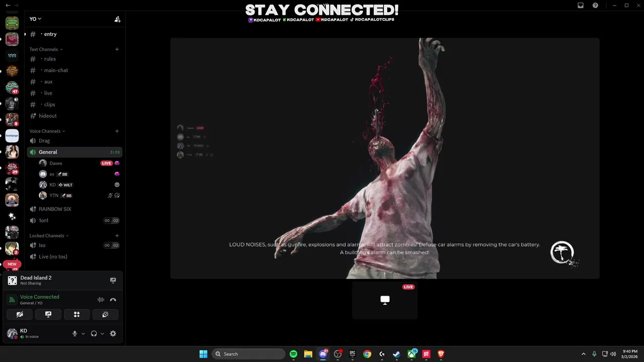This screenshot has width=644, height=362.
Task: Open KD user profile panel avatar
Action: pyautogui.click(x=12, y=333)
